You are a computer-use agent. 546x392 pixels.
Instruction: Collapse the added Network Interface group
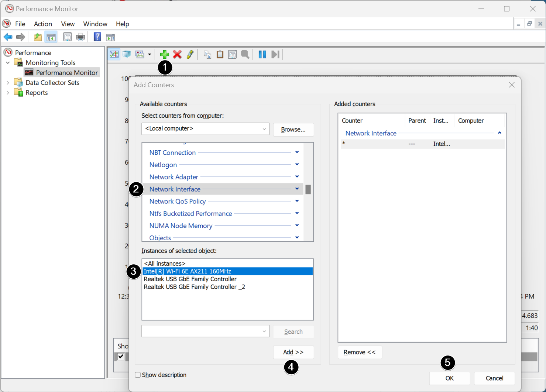click(x=499, y=133)
